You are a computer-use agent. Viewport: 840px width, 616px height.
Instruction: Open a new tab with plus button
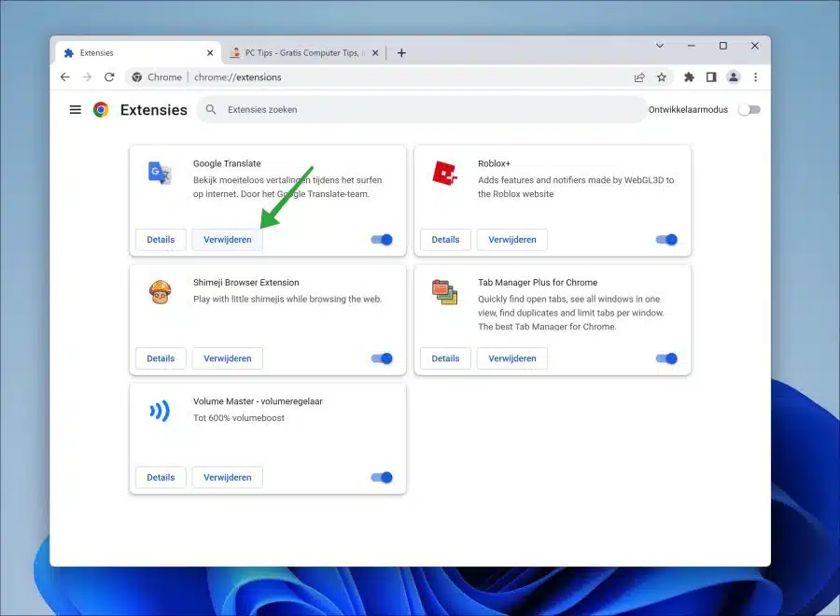[x=401, y=53]
